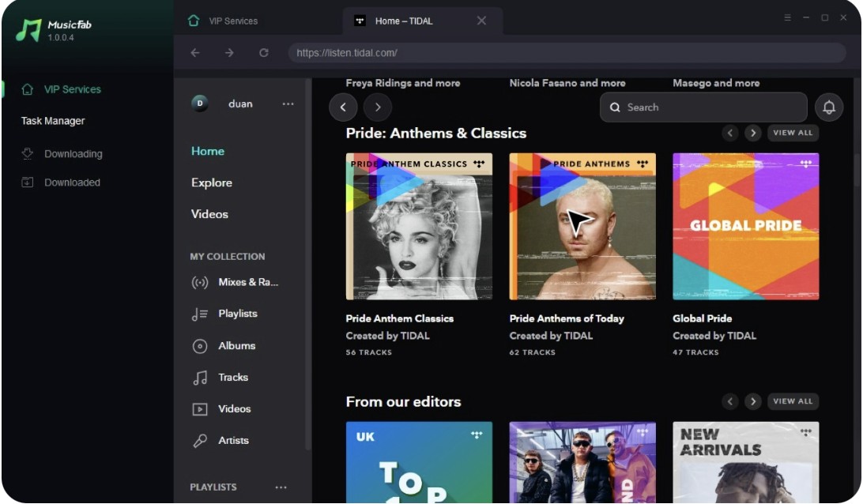863x504 pixels.
Task: Click the Pride Anthem Classics title
Action: [x=400, y=318]
